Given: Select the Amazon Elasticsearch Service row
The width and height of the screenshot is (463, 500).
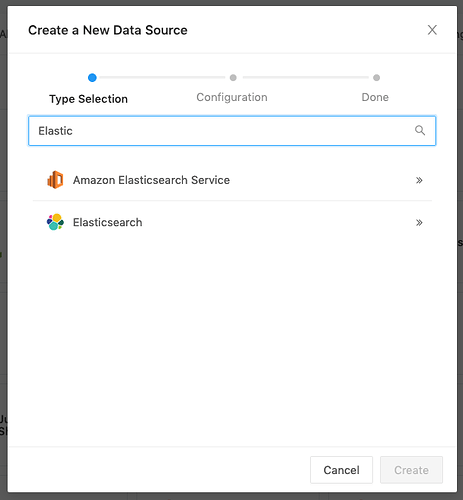Looking at the screenshot, I should point(232,180).
